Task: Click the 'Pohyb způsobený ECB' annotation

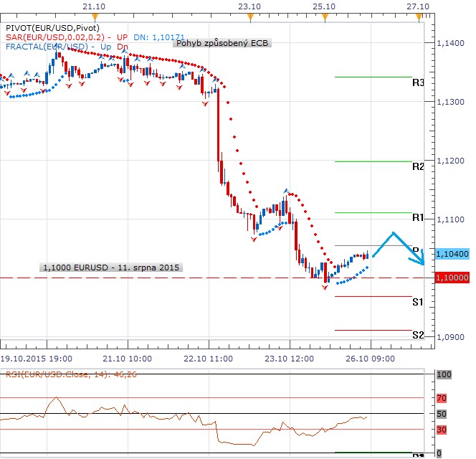Action: pyautogui.click(x=222, y=42)
